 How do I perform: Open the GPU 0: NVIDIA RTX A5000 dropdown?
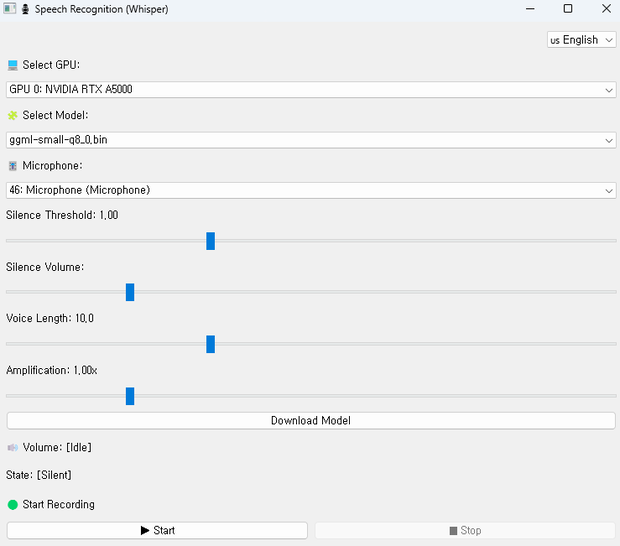[x=311, y=90]
